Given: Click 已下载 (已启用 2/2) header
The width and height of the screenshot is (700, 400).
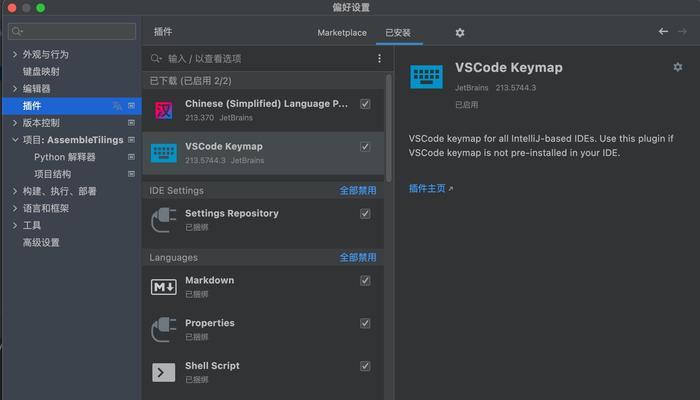Looking at the screenshot, I should (x=191, y=81).
